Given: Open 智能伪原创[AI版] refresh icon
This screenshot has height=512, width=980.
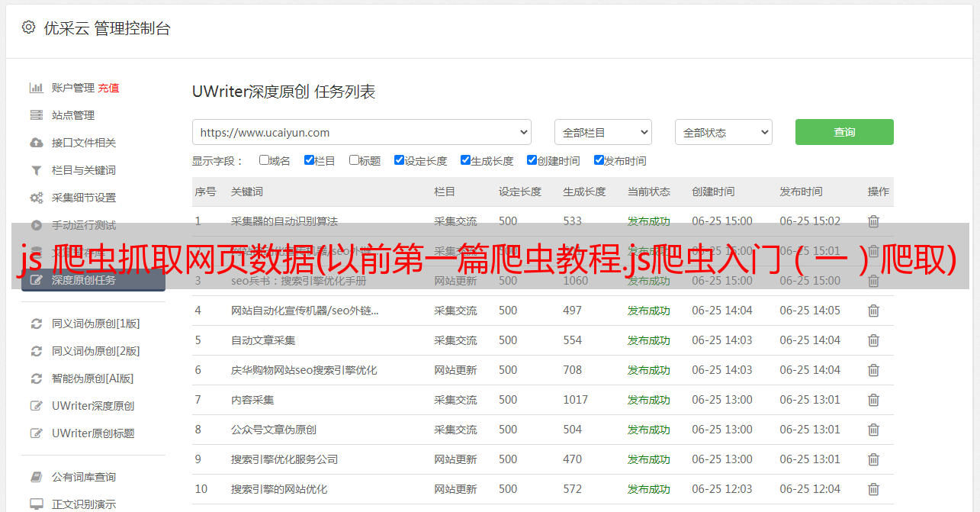Looking at the screenshot, I should [x=36, y=378].
